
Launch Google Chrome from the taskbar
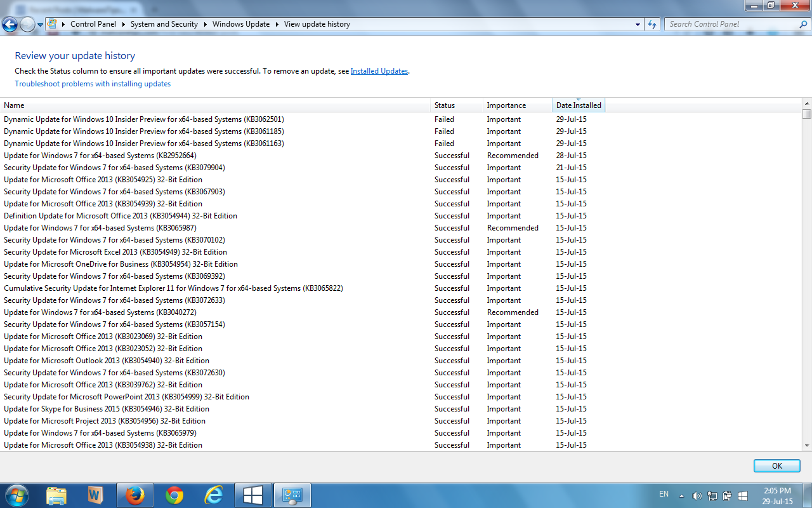point(174,495)
